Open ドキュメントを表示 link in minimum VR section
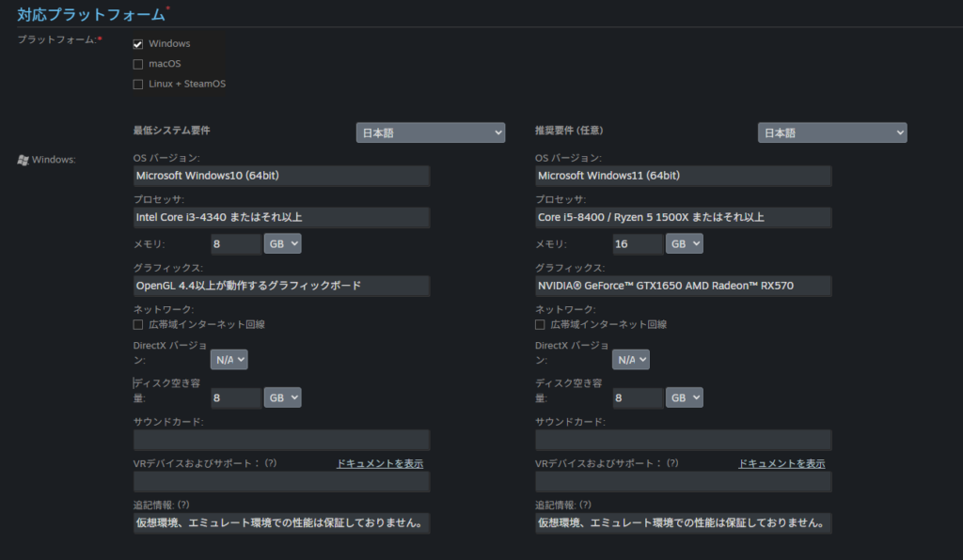 point(380,463)
